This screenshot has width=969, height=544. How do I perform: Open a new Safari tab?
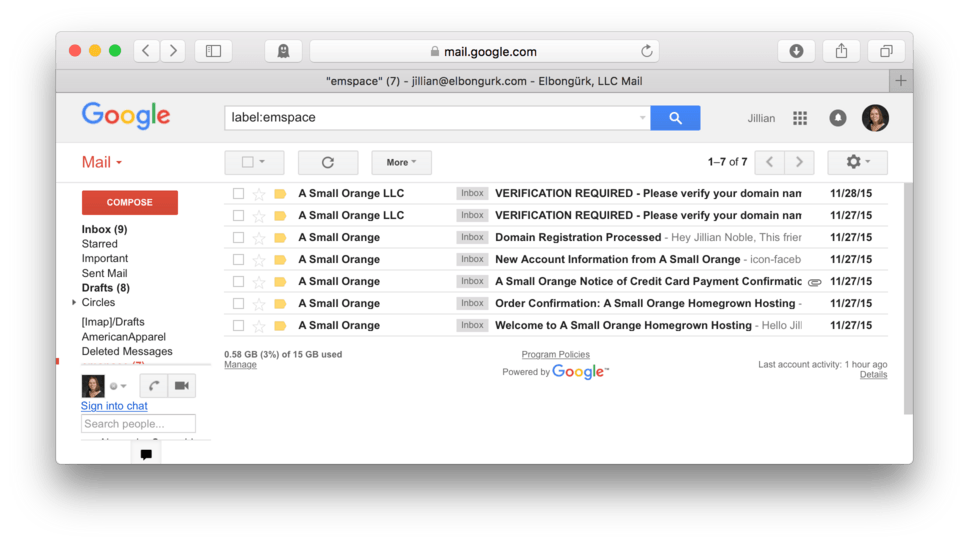[900, 81]
